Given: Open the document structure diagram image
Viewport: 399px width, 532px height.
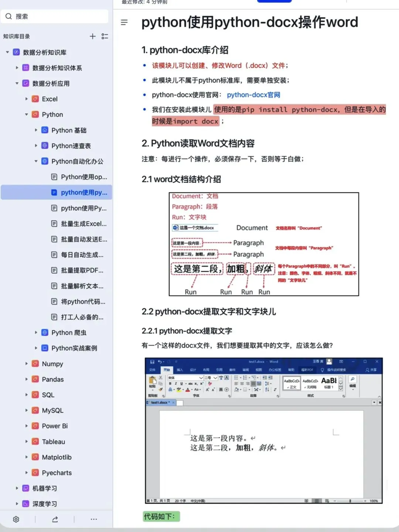Looking at the screenshot, I should click(264, 244).
